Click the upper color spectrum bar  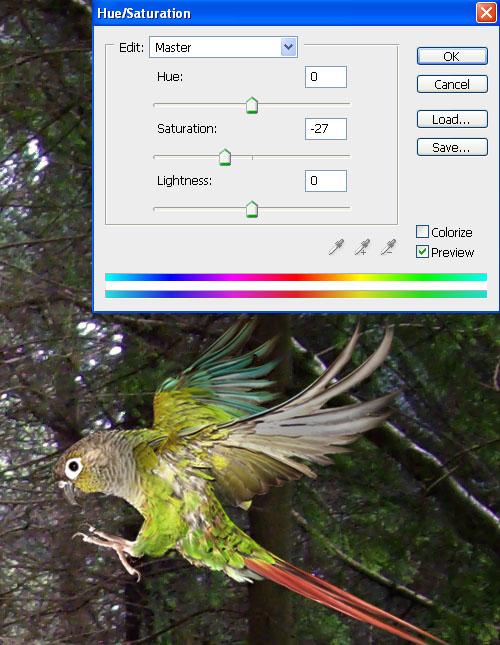[x=296, y=277]
